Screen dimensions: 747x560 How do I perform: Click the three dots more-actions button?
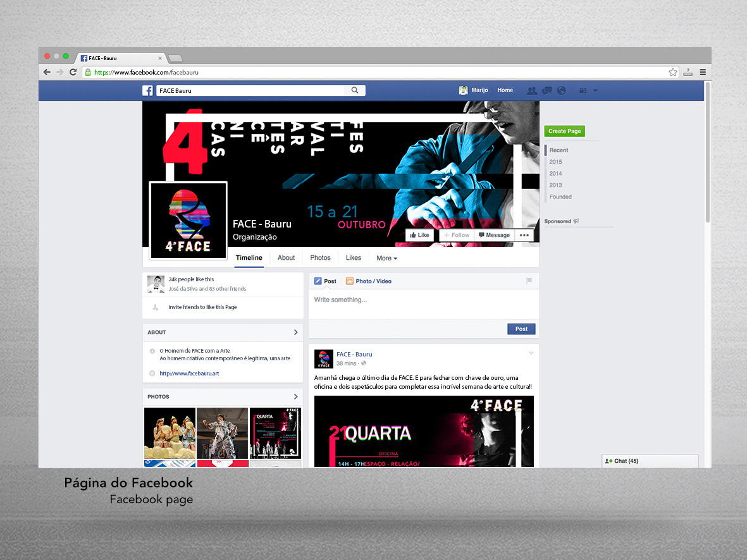pos(524,235)
